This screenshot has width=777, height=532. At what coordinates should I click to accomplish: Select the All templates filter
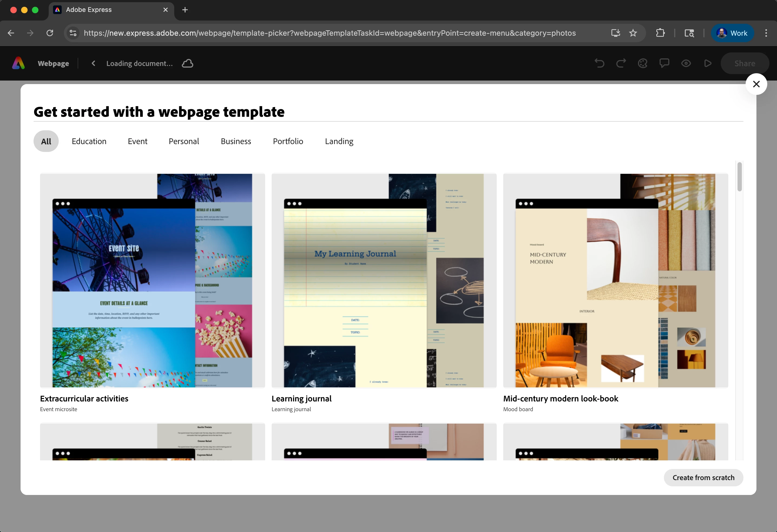point(46,141)
